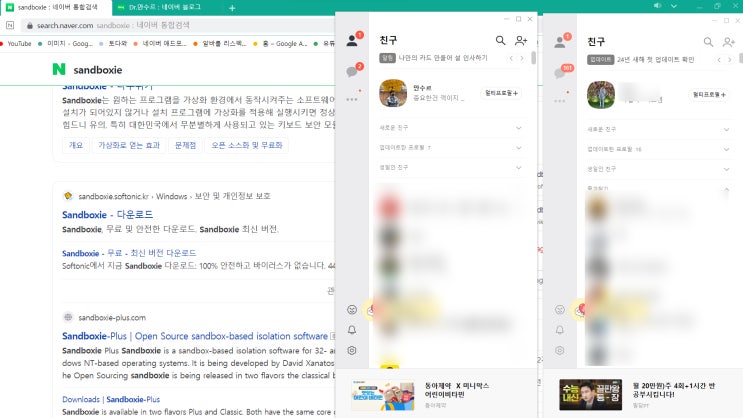The height and width of the screenshot is (418, 743).
Task: Click add friend icon in left KakaoTalk window
Action: tap(521, 41)
